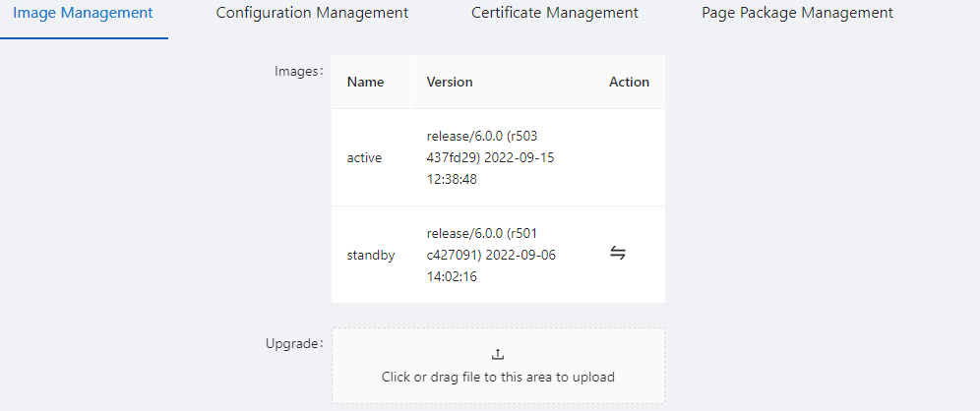Open the Certificate Management tab
Screen dimensions: 980x411
(554, 13)
